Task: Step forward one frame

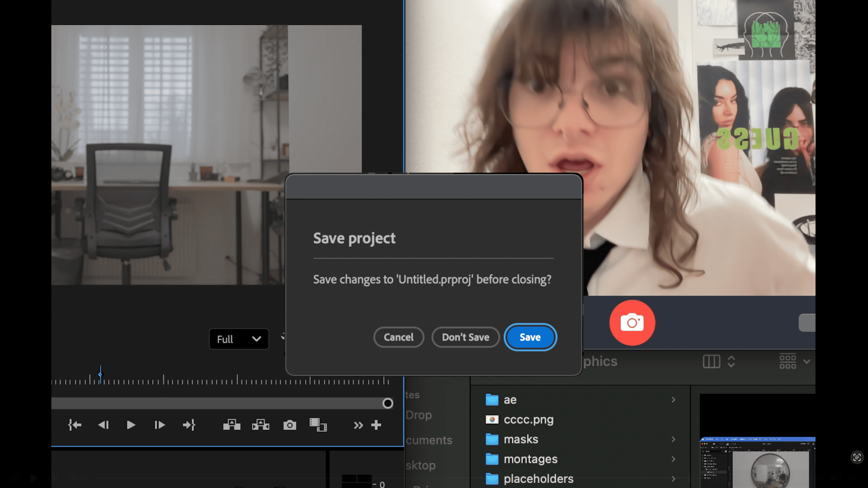Action: click(x=159, y=425)
